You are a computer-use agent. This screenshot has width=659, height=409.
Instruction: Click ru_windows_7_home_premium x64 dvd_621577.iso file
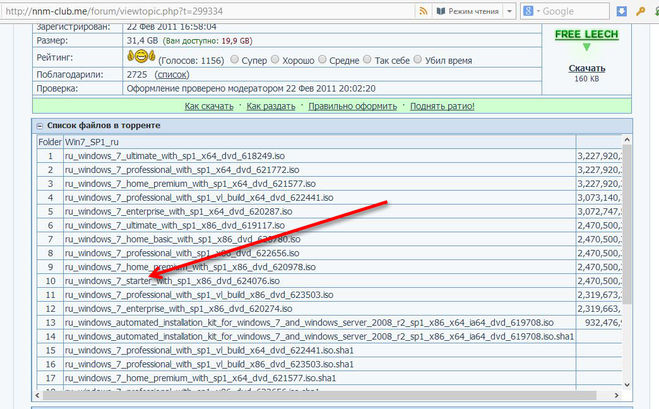coord(190,184)
